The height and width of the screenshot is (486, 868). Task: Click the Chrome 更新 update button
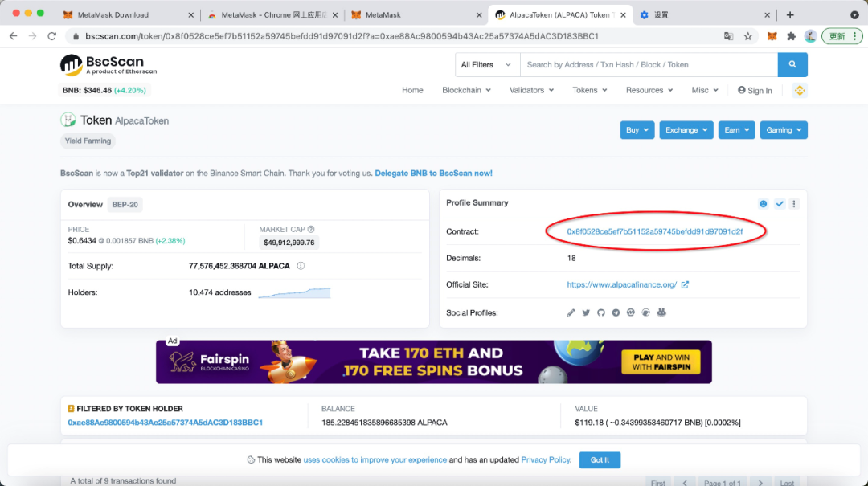[x=841, y=36]
